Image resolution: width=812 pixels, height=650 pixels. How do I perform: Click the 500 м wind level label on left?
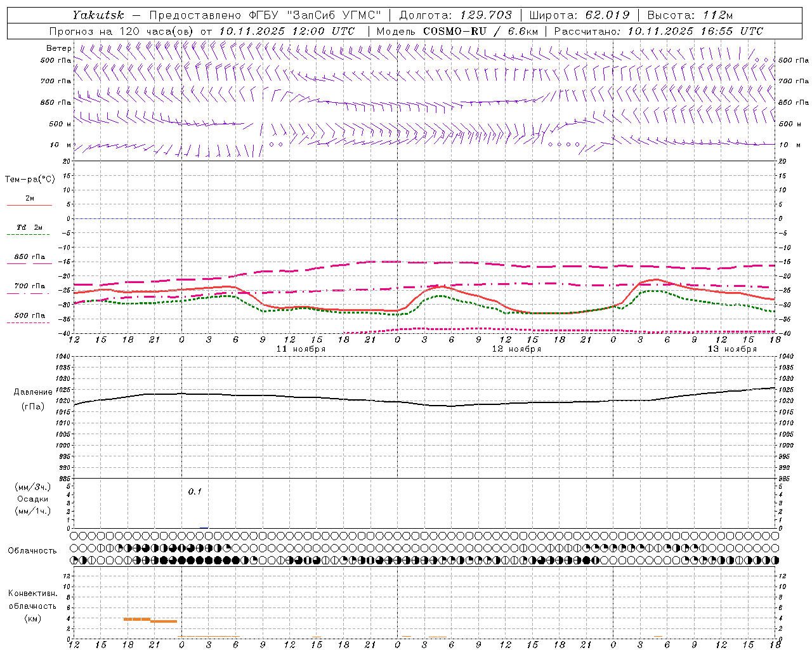tap(61, 124)
